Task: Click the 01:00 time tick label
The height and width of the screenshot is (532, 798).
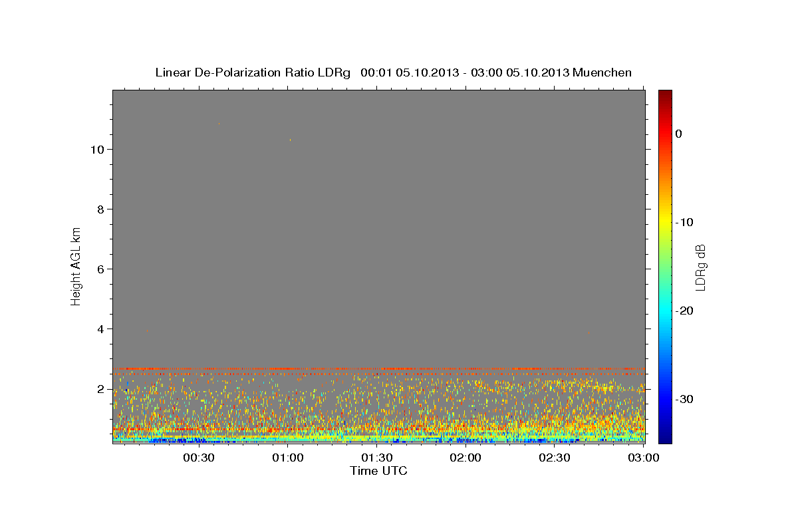Action: click(288, 458)
